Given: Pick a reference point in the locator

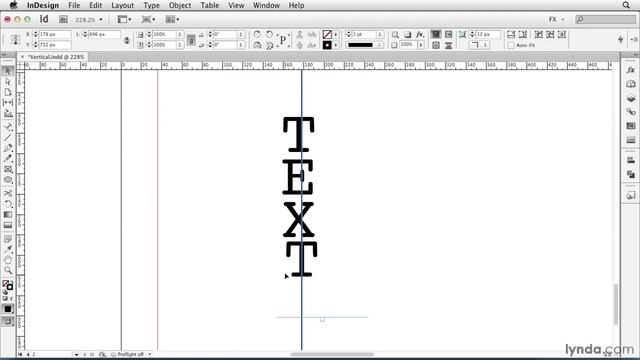Looking at the screenshot, I should tap(15, 40).
